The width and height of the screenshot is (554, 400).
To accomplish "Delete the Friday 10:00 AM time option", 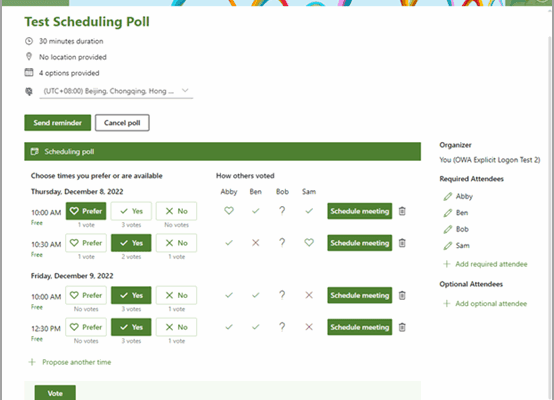I will [x=402, y=295].
